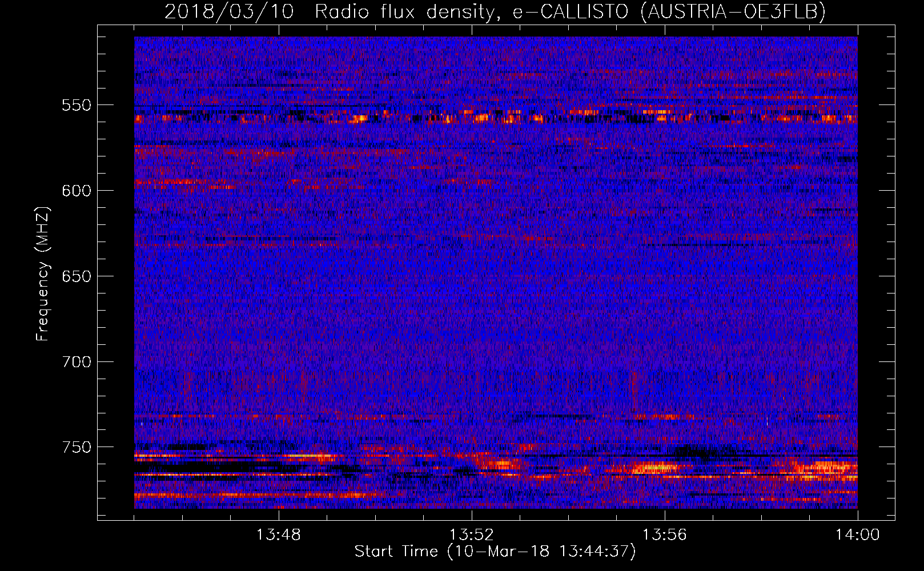Select the 'Frequency (MHZ)' axis label
The image size is (924, 571).
click(43, 274)
